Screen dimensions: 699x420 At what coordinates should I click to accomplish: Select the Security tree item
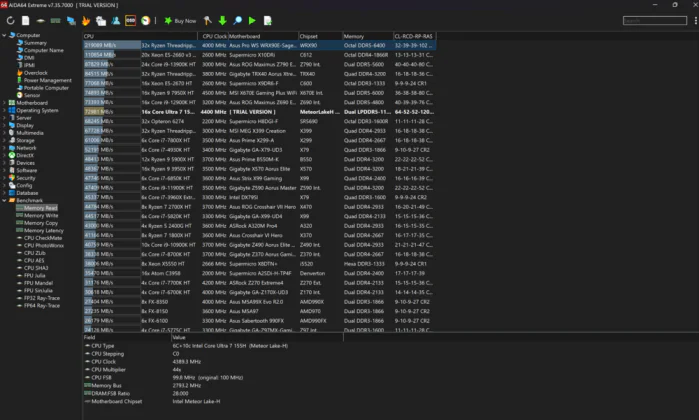click(x=26, y=178)
